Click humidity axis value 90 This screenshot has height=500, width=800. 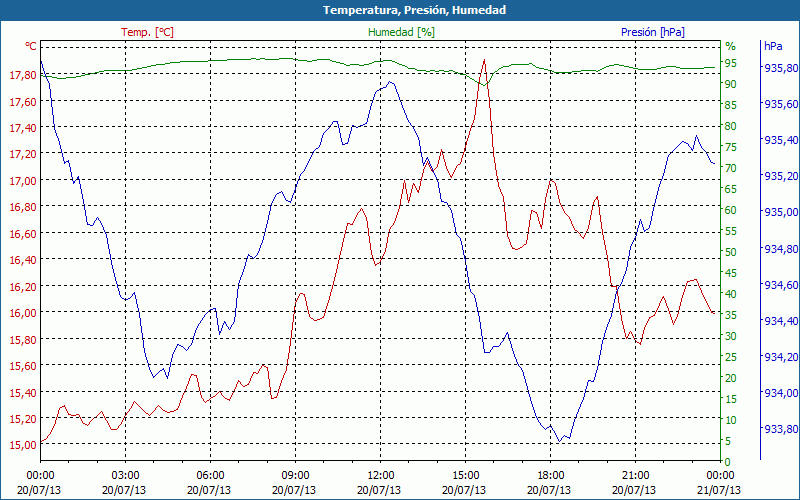tap(731, 84)
